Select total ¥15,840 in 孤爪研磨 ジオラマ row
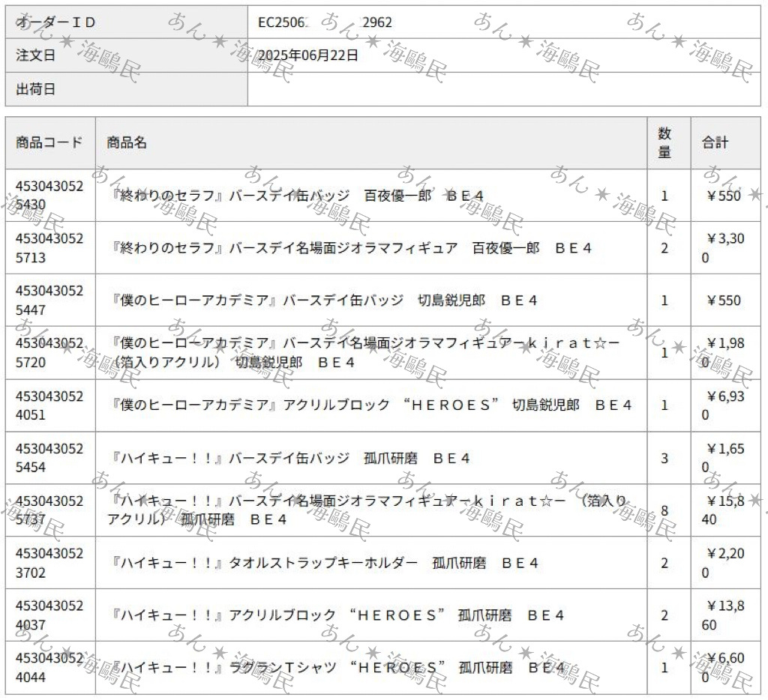The image size is (768, 700). coord(723,510)
